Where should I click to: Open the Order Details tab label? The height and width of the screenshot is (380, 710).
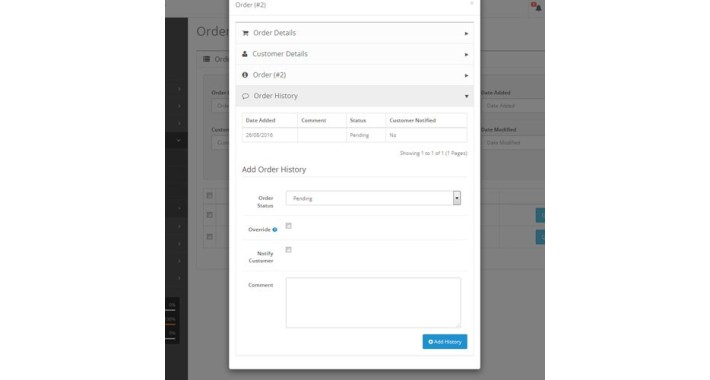pos(274,33)
